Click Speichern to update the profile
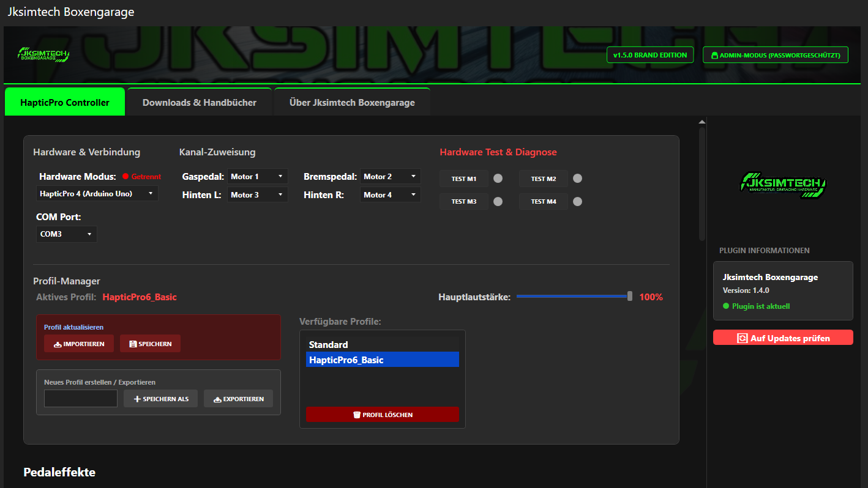 150,344
